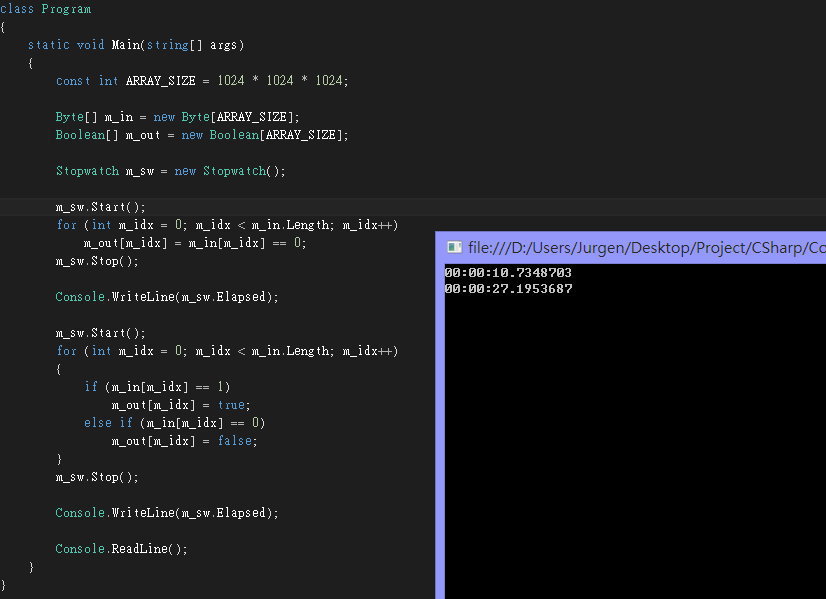Click the Boolean[] m_out declaration
826x599 pixels.
click(x=202, y=135)
